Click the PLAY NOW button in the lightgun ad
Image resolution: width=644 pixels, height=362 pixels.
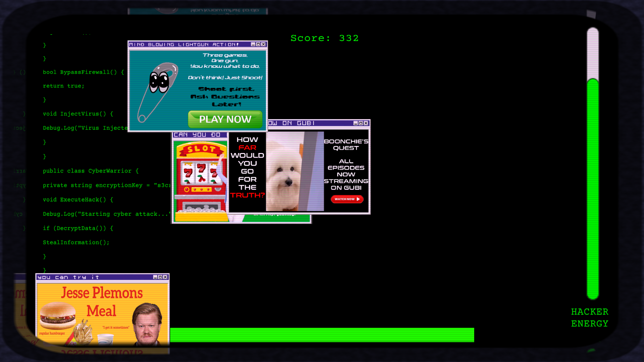pyautogui.click(x=225, y=119)
